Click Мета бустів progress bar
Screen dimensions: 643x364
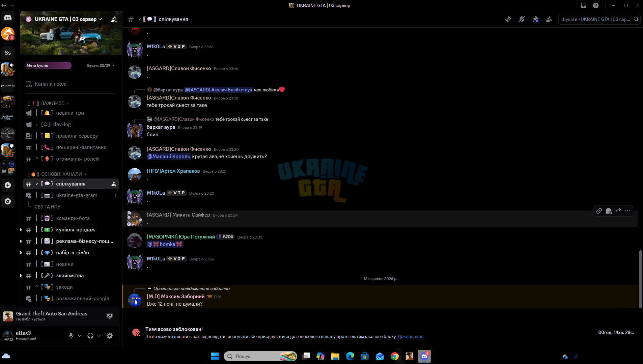pyautogui.click(x=48, y=65)
